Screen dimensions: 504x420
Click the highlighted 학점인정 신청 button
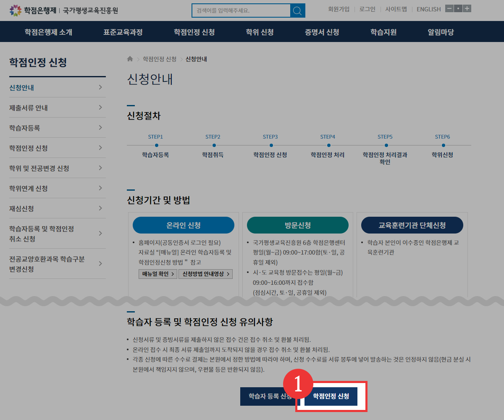click(x=331, y=396)
